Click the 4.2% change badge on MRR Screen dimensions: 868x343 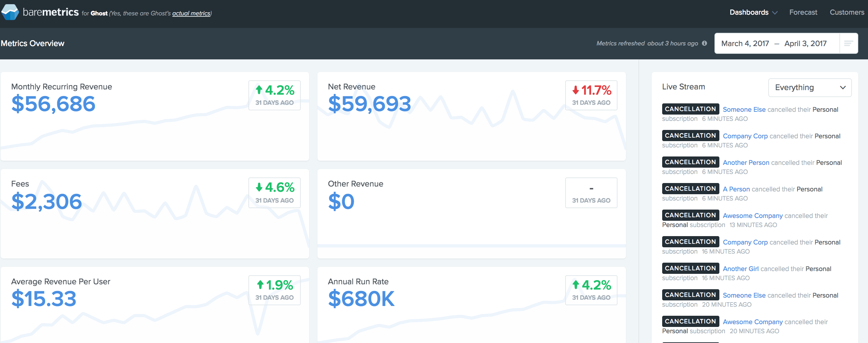[275, 95]
